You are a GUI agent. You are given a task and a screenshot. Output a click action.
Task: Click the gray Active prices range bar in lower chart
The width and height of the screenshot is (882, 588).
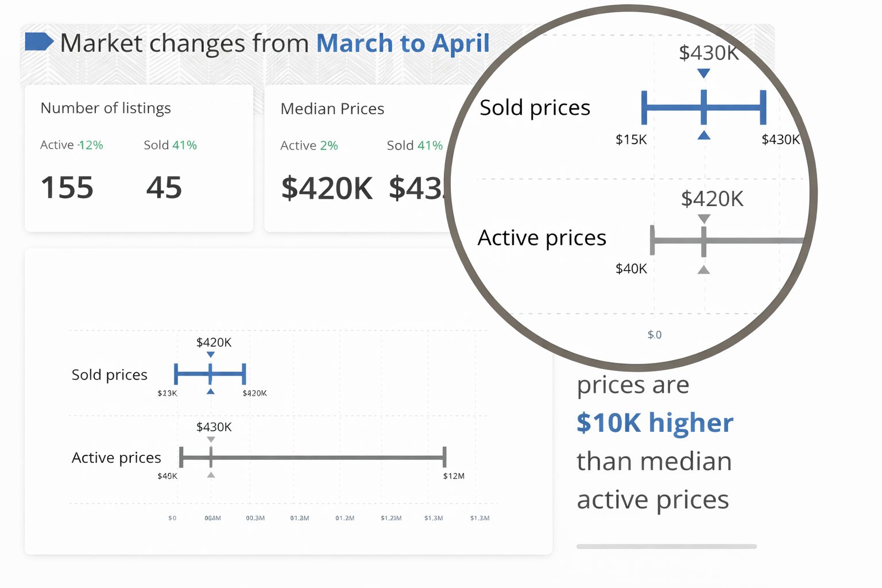click(x=327, y=458)
